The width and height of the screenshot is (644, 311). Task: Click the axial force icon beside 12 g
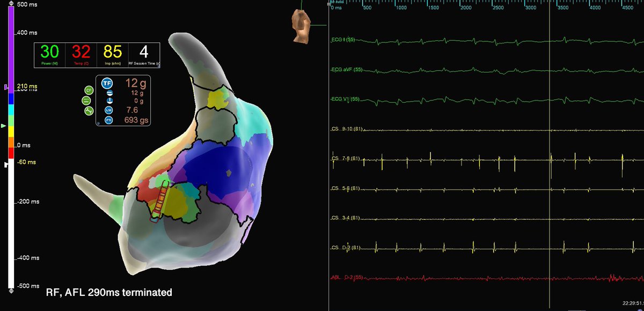point(109,92)
